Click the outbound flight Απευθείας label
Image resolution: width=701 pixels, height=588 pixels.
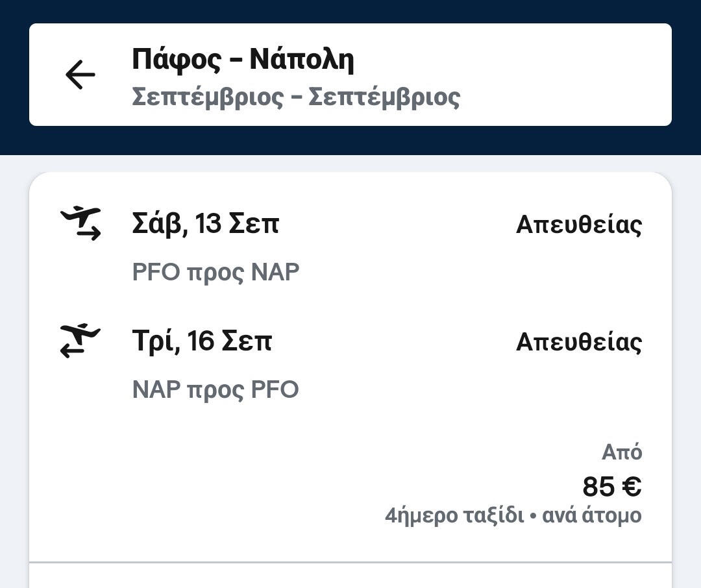coord(578,225)
